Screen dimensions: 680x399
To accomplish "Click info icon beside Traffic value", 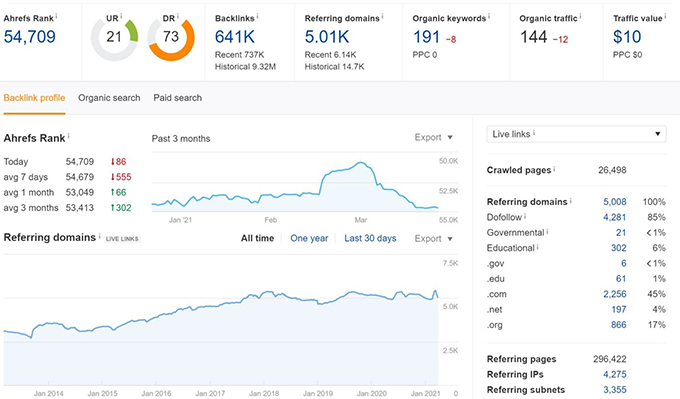I will [x=665, y=16].
